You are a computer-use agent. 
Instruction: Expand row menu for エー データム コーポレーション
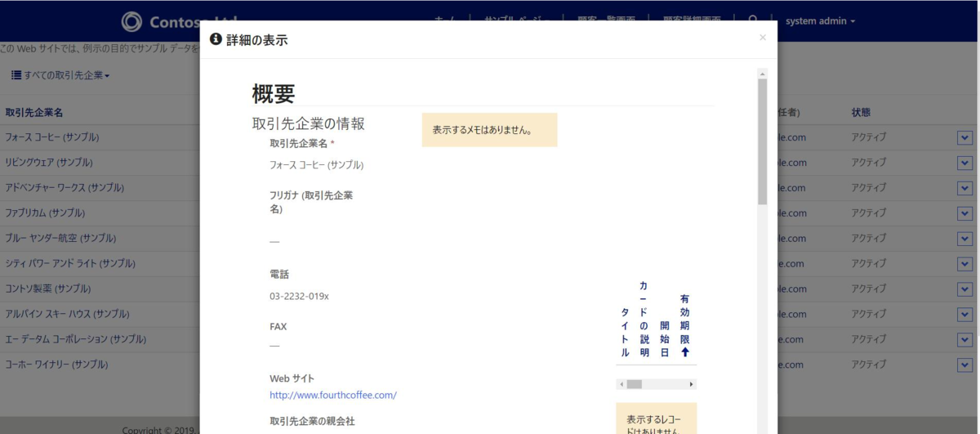tap(964, 341)
